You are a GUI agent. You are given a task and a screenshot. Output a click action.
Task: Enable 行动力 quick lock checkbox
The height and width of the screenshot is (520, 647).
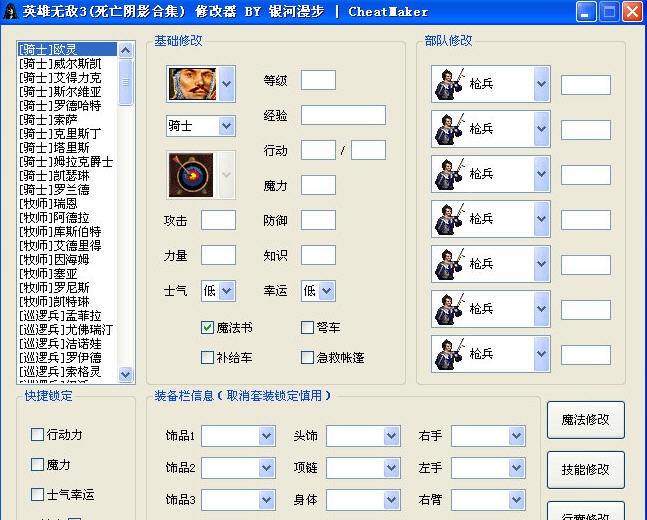click(x=37, y=435)
